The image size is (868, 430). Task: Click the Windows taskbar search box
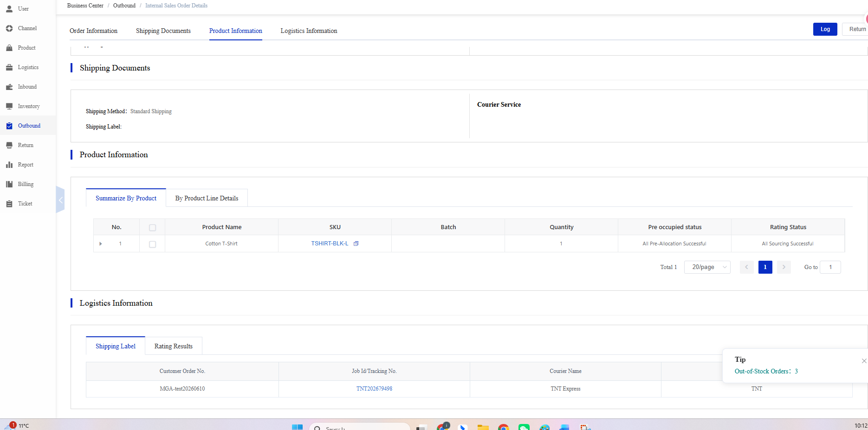360,427
